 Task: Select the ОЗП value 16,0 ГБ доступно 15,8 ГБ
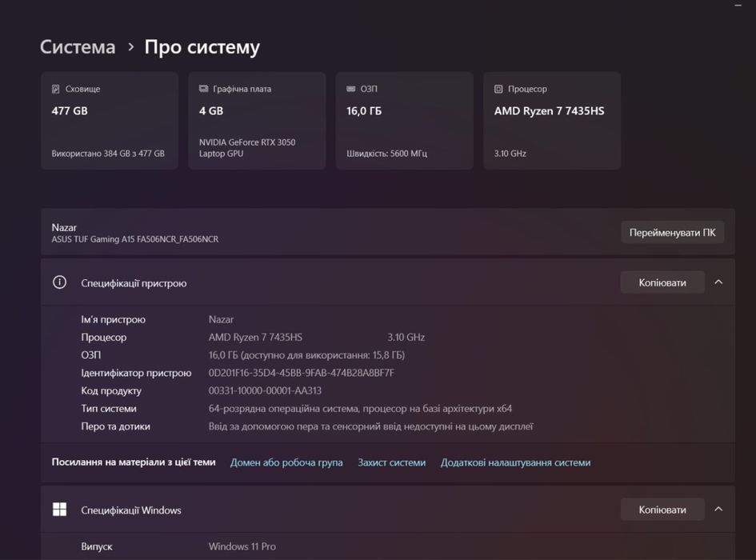(306, 355)
